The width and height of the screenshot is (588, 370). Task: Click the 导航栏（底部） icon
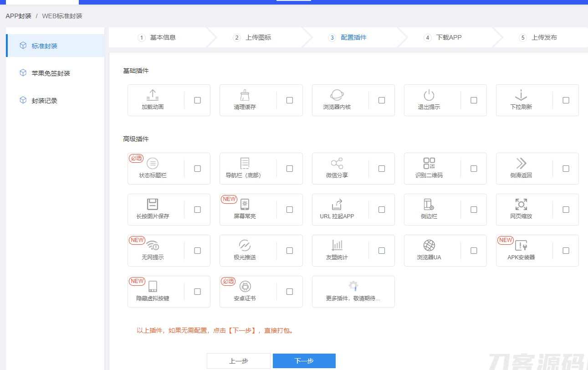(245, 163)
